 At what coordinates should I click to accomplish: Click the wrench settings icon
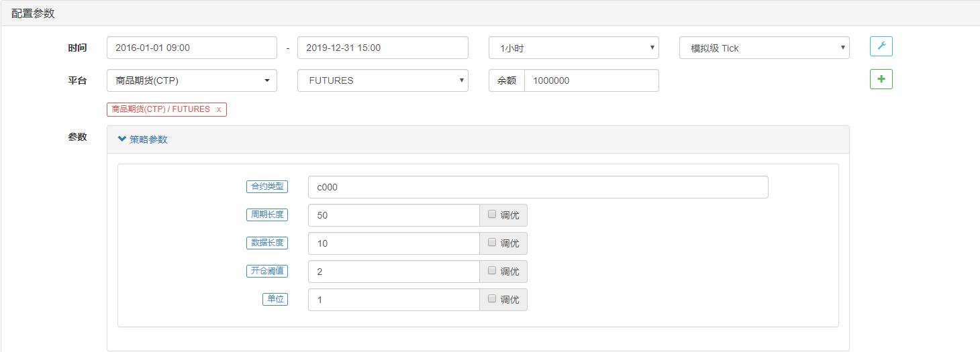click(881, 46)
